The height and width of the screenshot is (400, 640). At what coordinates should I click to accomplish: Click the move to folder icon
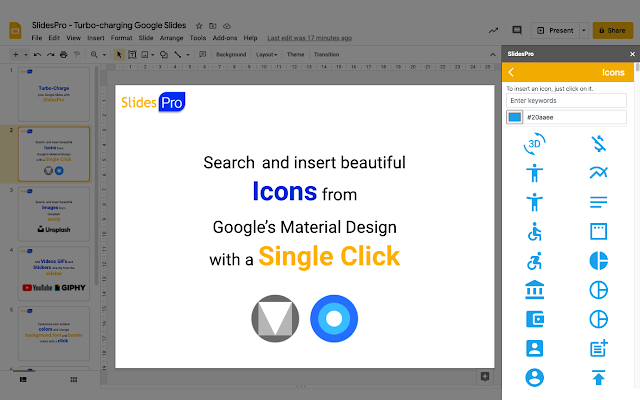(x=213, y=26)
